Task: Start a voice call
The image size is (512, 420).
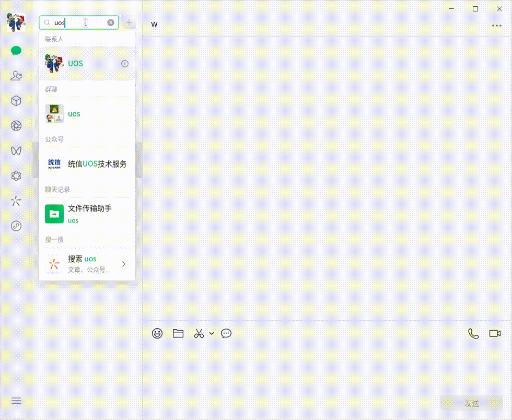Action: tap(473, 333)
